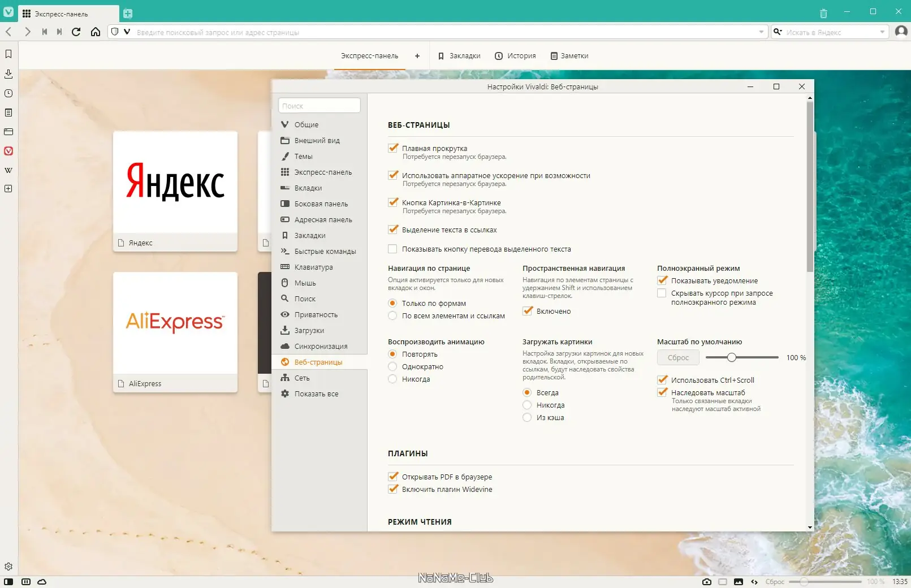Capture a screenshot via the camera icon
911x588 pixels.
tap(706, 581)
